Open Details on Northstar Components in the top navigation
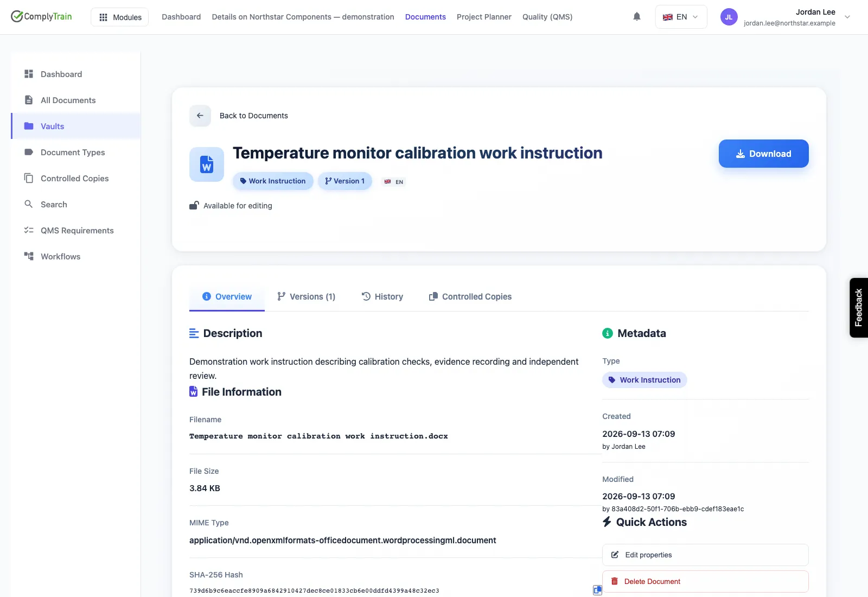The height and width of the screenshot is (597, 868). point(303,17)
